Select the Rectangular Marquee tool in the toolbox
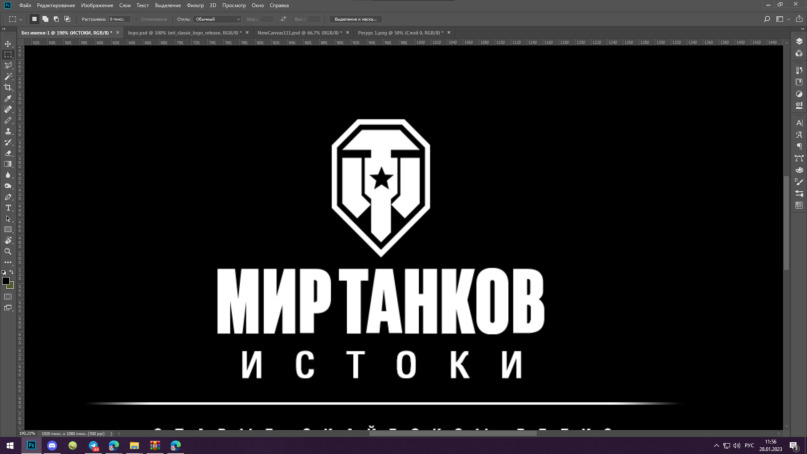807x454 pixels. (8, 55)
